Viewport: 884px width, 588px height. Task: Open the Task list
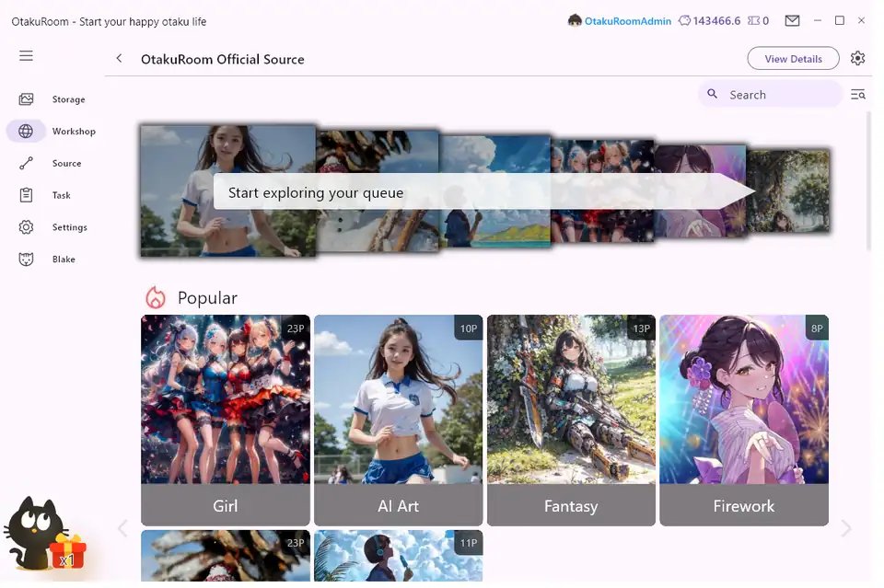pyautogui.click(x=26, y=195)
